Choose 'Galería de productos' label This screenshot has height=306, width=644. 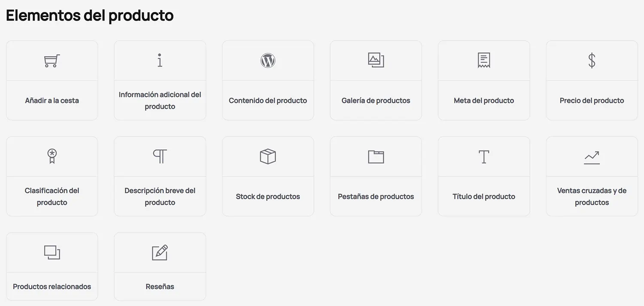[376, 100]
